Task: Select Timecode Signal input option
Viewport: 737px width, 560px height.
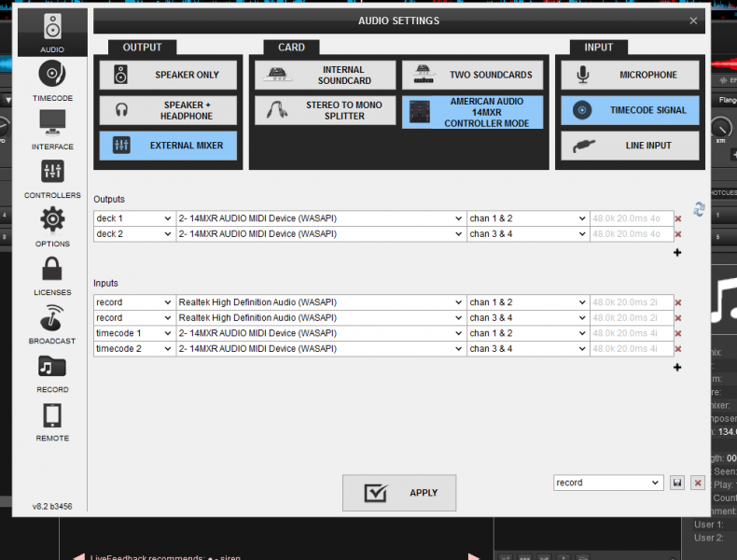Action: click(630, 110)
